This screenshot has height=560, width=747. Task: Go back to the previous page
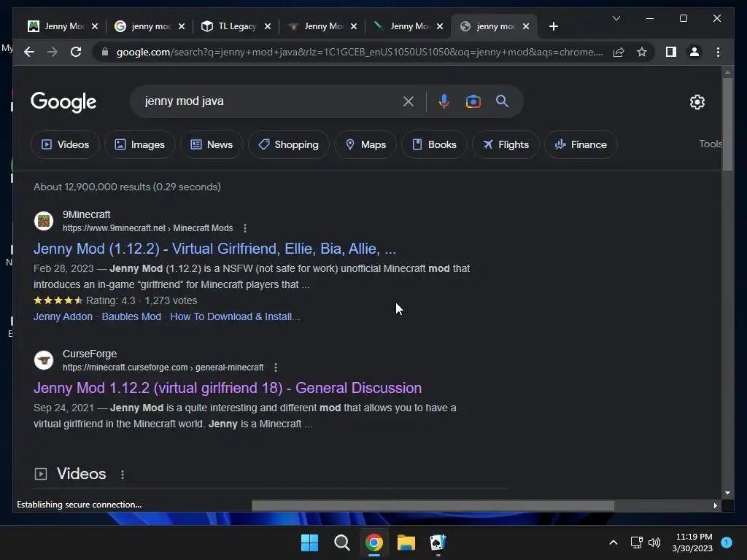(x=29, y=52)
